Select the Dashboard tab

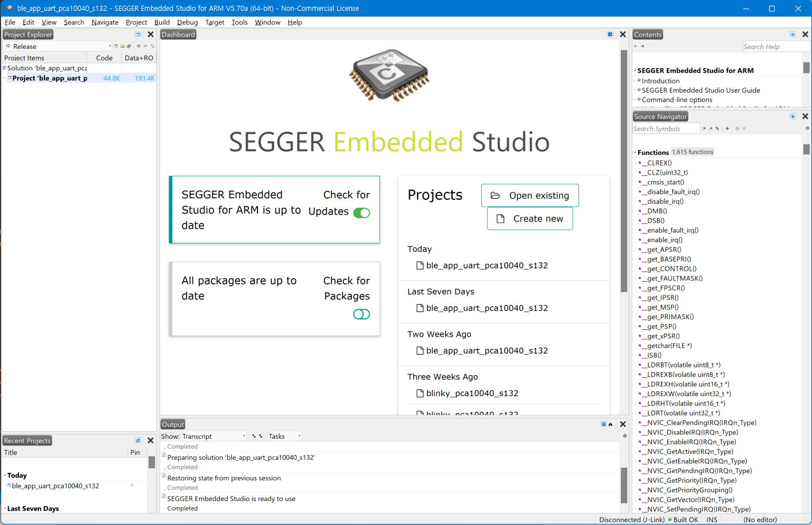(x=178, y=34)
